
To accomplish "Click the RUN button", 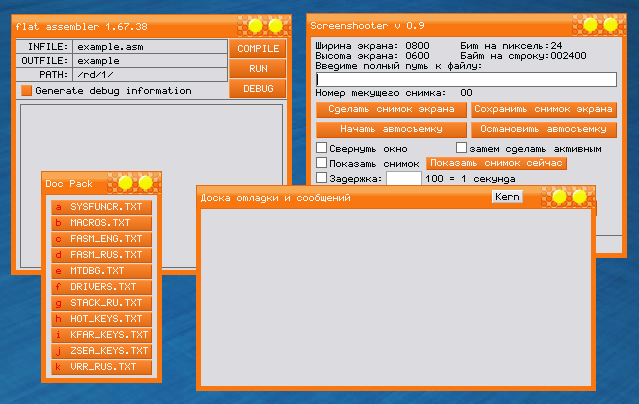I will point(258,69).
